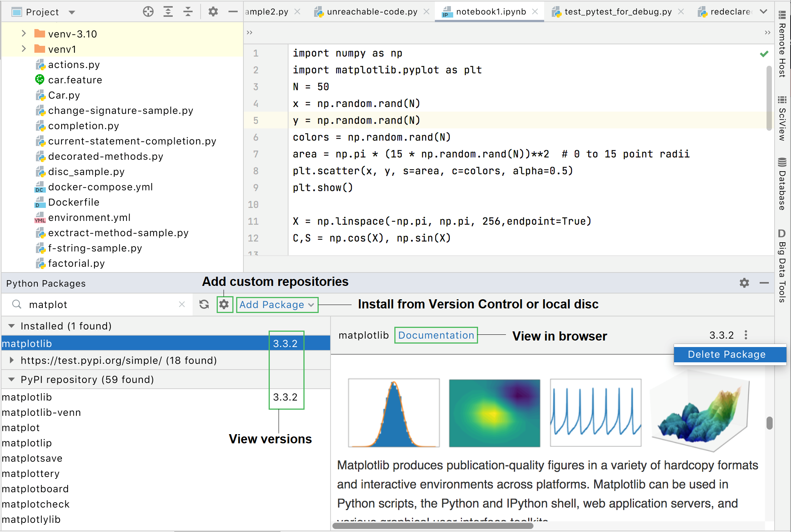The image size is (791, 532).
Task: Click the clear search field button
Action: pos(182,305)
